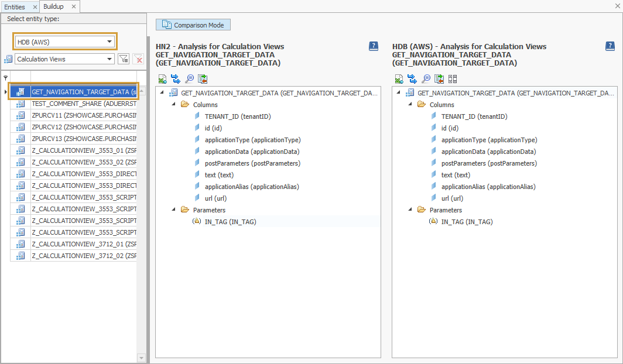623x364 pixels.
Task: Collapse the Parameters node in right tree
Action: coord(409,210)
